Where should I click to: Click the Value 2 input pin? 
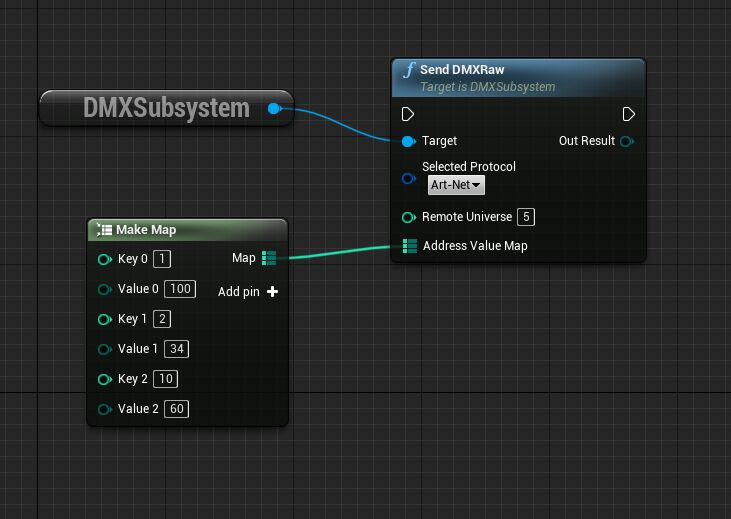click(x=104, y=409)
